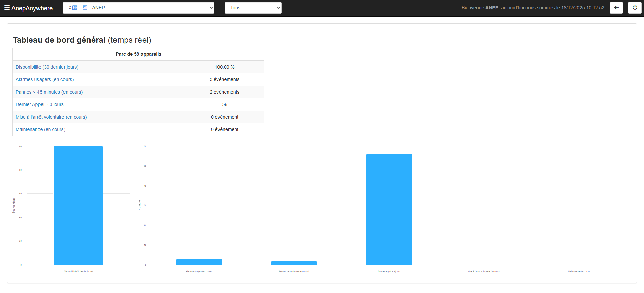Click the 56 value in Dernier Appel row
Image resolution: width=644 pixels, height=293 pixels.
(x=225, y=104)
